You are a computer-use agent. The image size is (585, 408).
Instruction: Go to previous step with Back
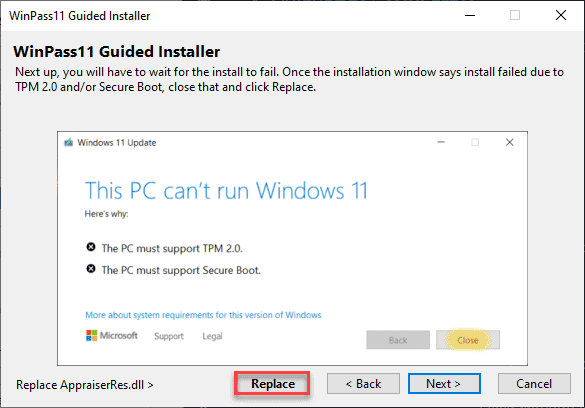363,383
